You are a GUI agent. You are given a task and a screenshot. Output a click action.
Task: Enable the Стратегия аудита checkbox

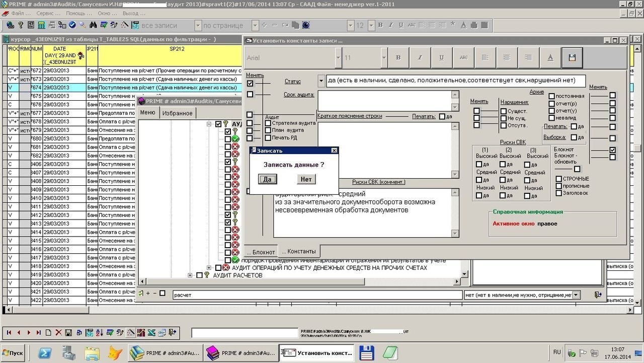tap(268, 123)
